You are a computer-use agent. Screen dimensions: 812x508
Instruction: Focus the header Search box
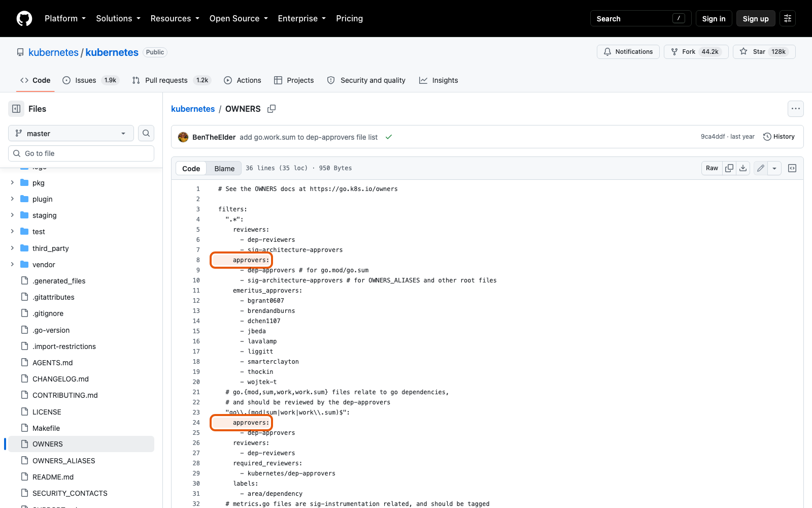(x=640, y=18)
